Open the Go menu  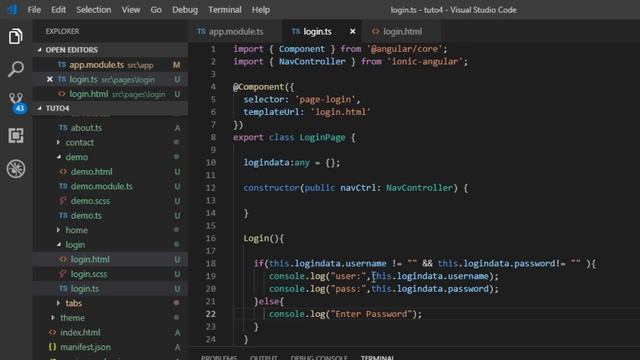point(156,10)
